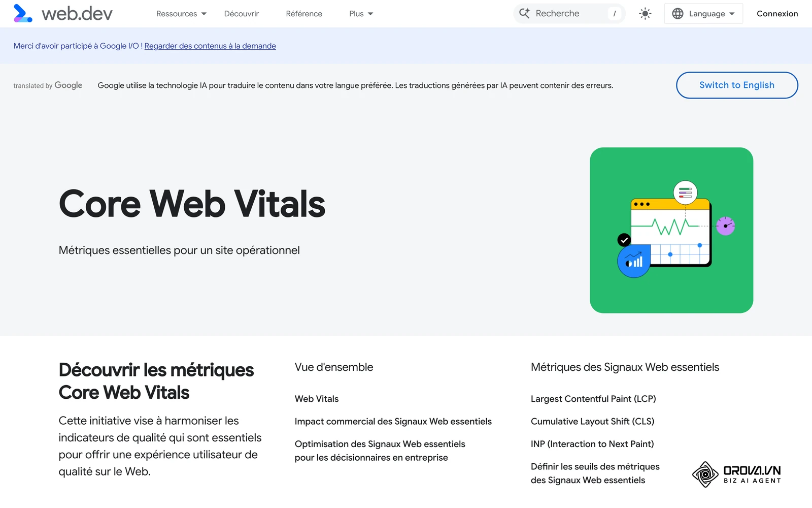The width and height of the screenshot is (812, 508).
Task: Open Cumulative Layout Shift (CLS) link
Action: click(x=592, y=421)
